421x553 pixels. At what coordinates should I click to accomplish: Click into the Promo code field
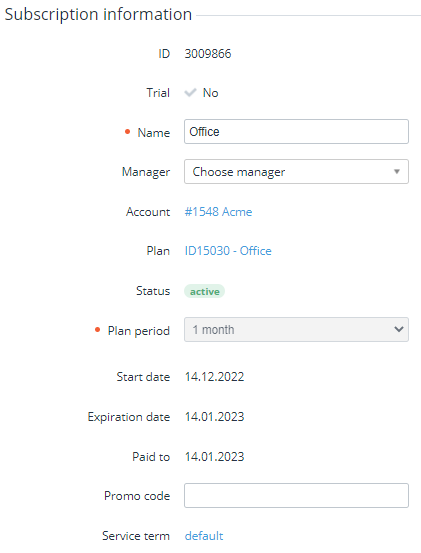point(296,496)
